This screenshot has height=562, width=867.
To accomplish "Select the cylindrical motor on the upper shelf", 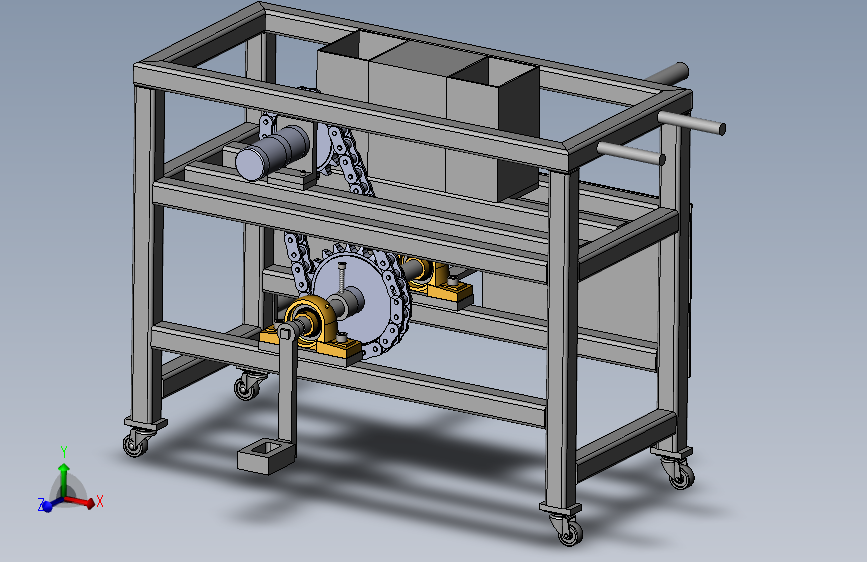I will point(272,153).
